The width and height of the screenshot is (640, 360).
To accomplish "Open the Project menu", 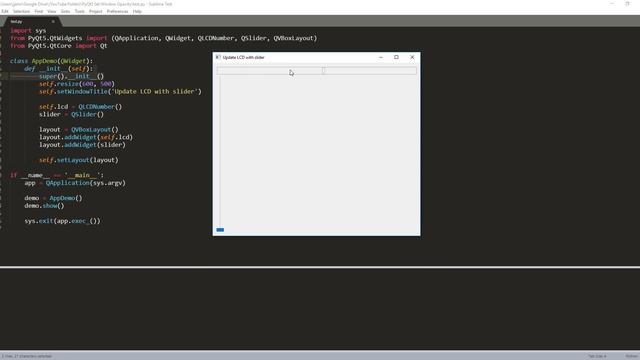I will [96, 11].
